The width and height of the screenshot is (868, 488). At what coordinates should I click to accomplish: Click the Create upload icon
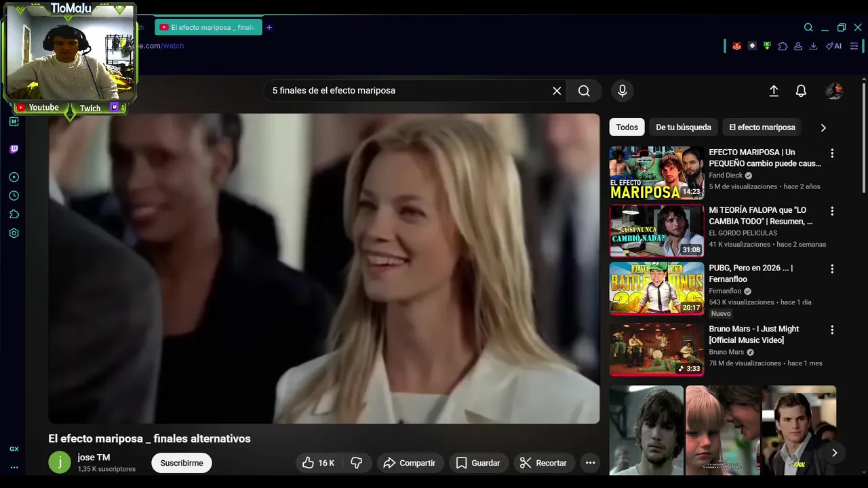coord(774,91)
